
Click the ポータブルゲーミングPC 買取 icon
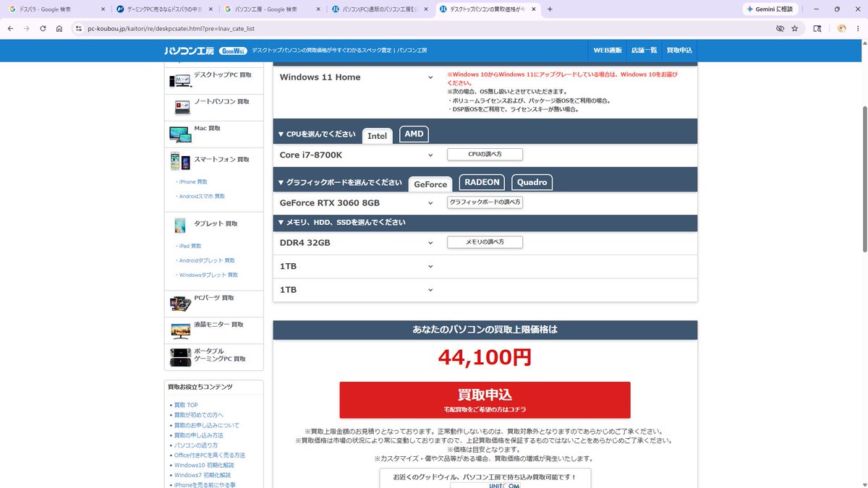pos(180,356)
